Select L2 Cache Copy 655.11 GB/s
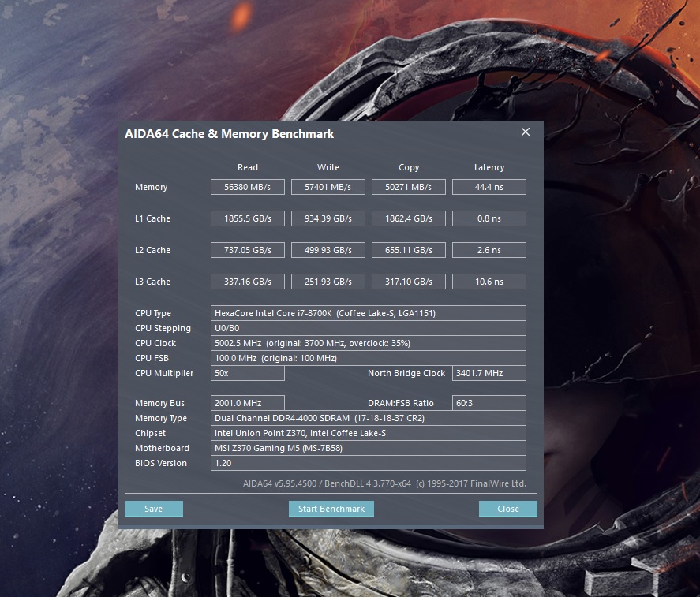Image resolution: width=700 pixels, height=597 pixels. 409,250
